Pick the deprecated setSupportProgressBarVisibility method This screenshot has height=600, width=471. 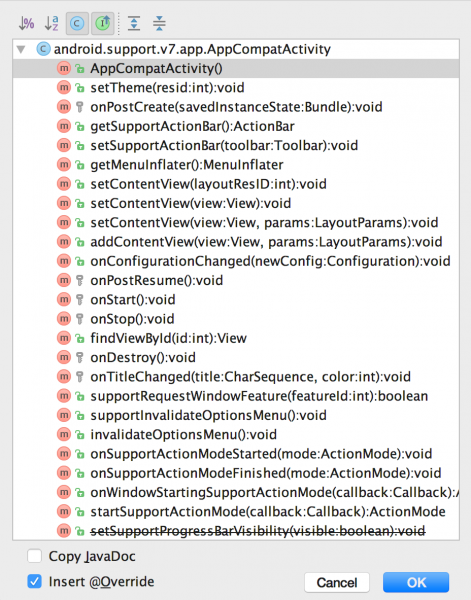[236, 531]
